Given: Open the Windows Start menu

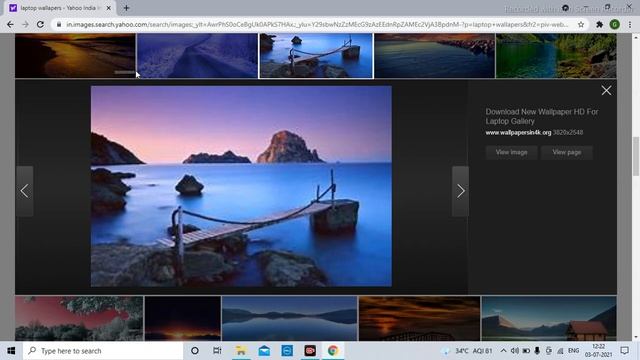Looking at the screenshot, I should pos(11,351).
